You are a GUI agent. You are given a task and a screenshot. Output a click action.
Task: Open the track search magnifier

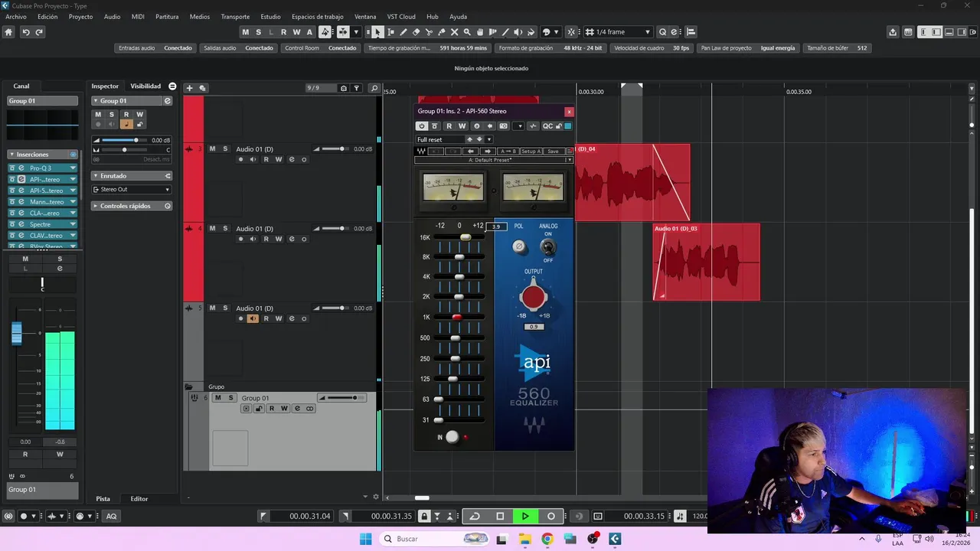coord(374,88)
